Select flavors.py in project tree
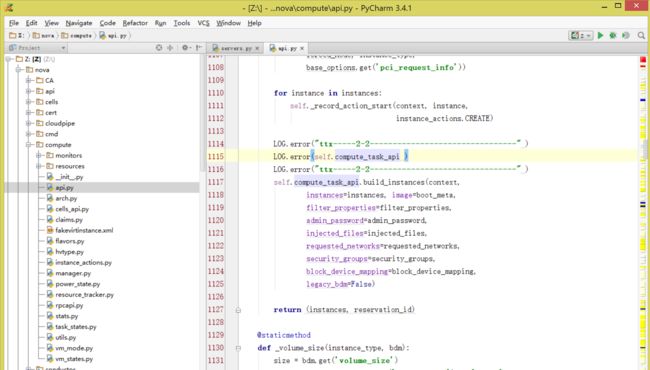Screen dimensions: 650x370 [65, 241]
